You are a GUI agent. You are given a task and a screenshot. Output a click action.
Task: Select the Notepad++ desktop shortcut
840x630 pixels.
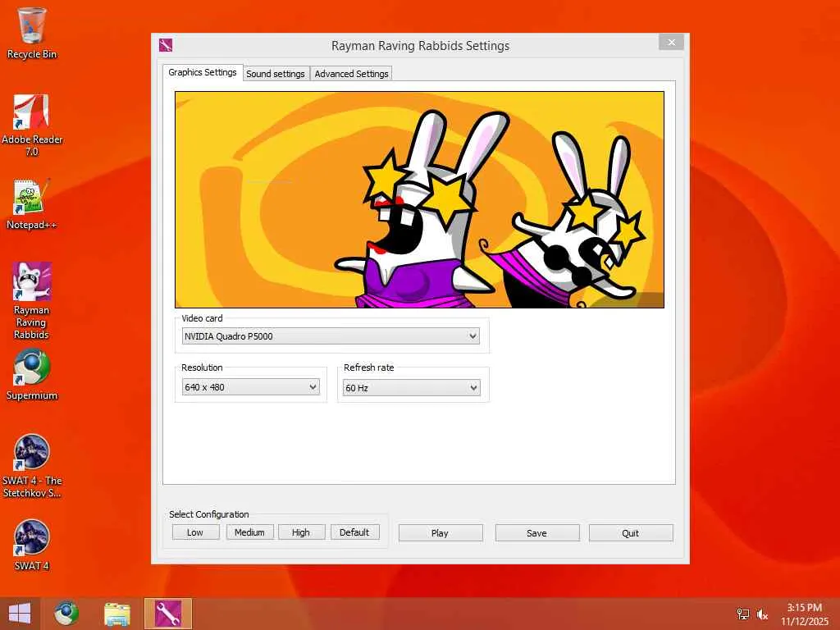click(32, 204)
